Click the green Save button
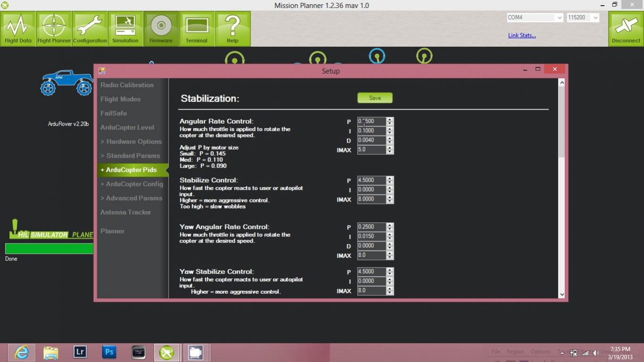644x362 pixels. coord(375,98)
